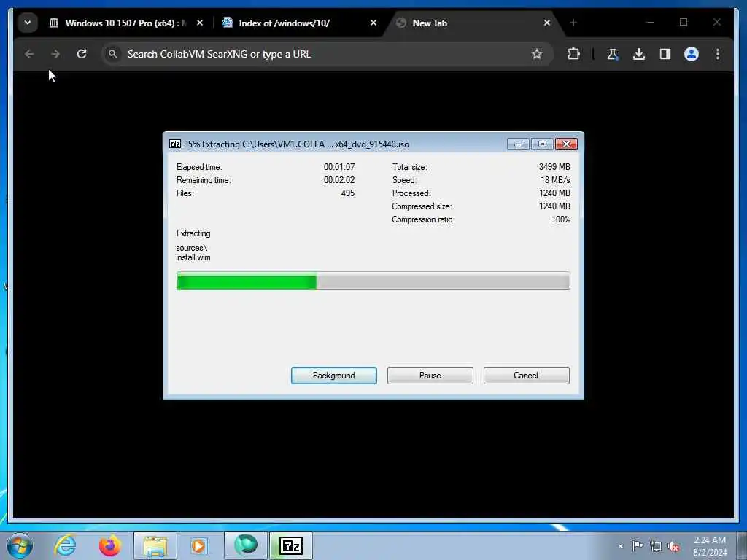Minimize the 7-Zip extracting dialog

519,144
